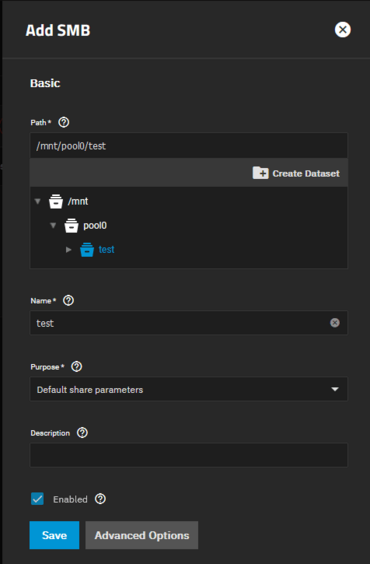370x564 pixels.
Task: Clear the Name field with x icon
Action: coord(335,323)
